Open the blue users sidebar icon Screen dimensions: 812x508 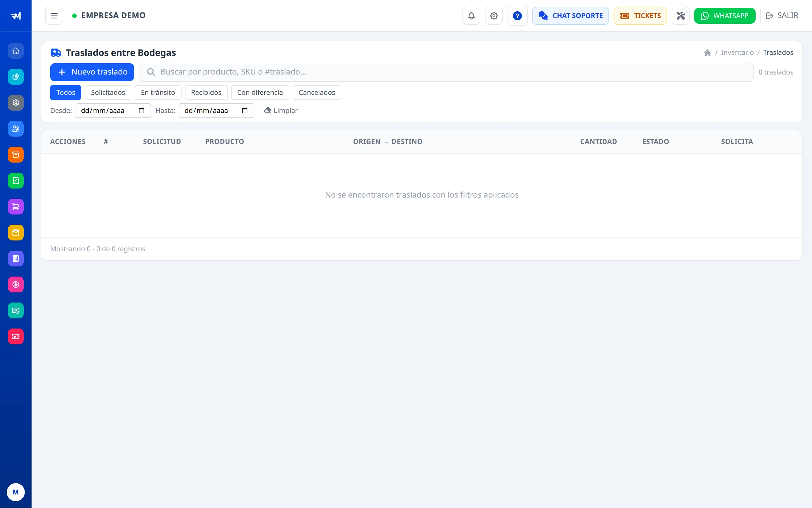pos(16,129)
